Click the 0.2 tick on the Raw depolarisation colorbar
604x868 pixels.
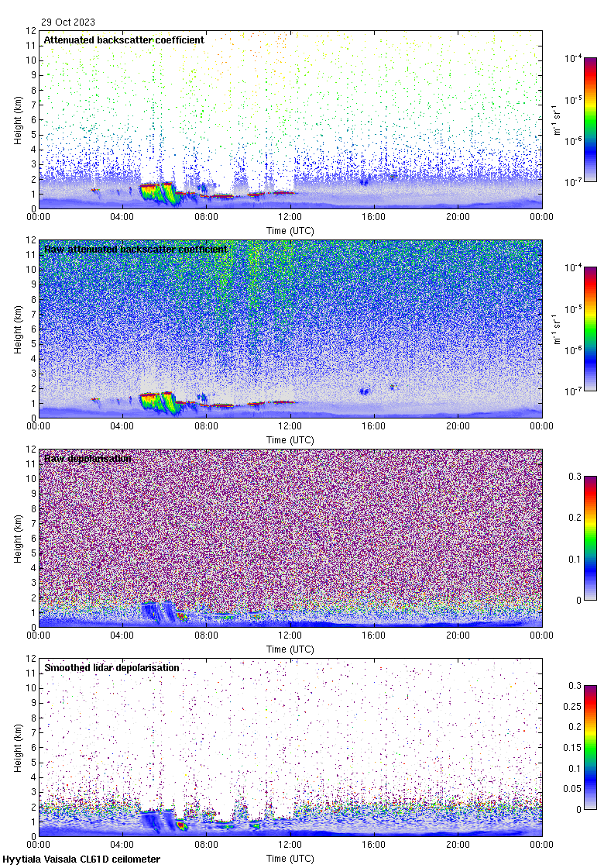pyautogui.click(x=575, y=518)
